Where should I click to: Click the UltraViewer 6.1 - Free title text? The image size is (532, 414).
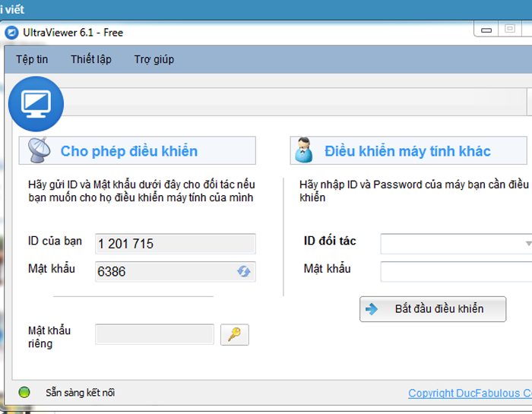tap(73, 33)
